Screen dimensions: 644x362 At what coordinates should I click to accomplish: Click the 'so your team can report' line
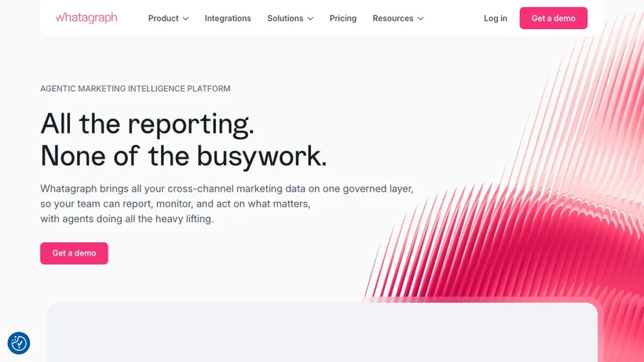click(x=175, y=204)
